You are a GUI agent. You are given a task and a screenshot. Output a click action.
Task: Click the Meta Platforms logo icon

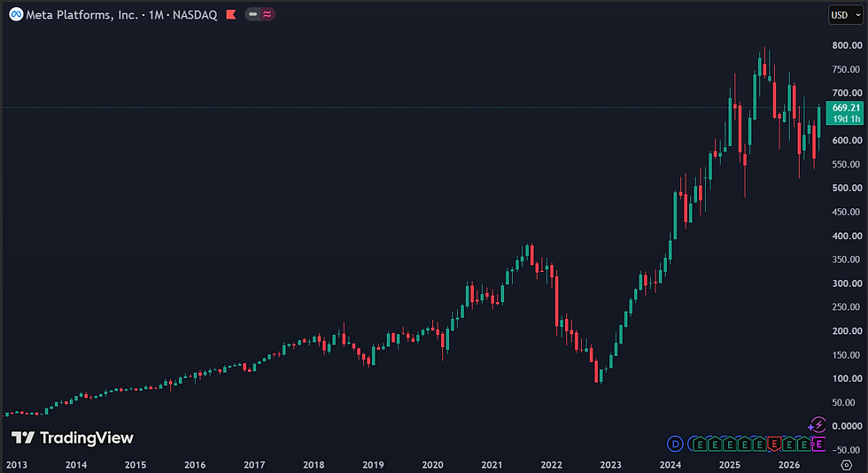[x=16, y=15]
